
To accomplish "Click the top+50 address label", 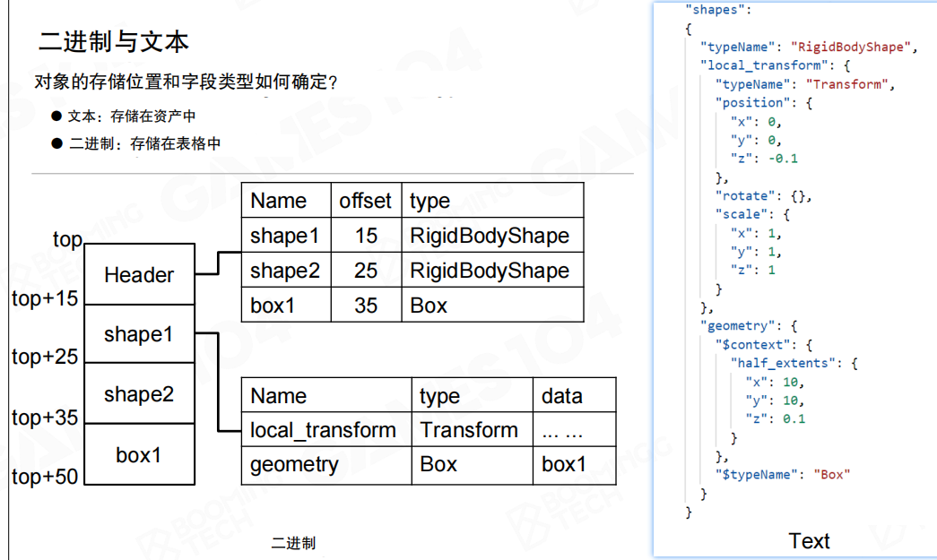I will [x=45, y=477].
